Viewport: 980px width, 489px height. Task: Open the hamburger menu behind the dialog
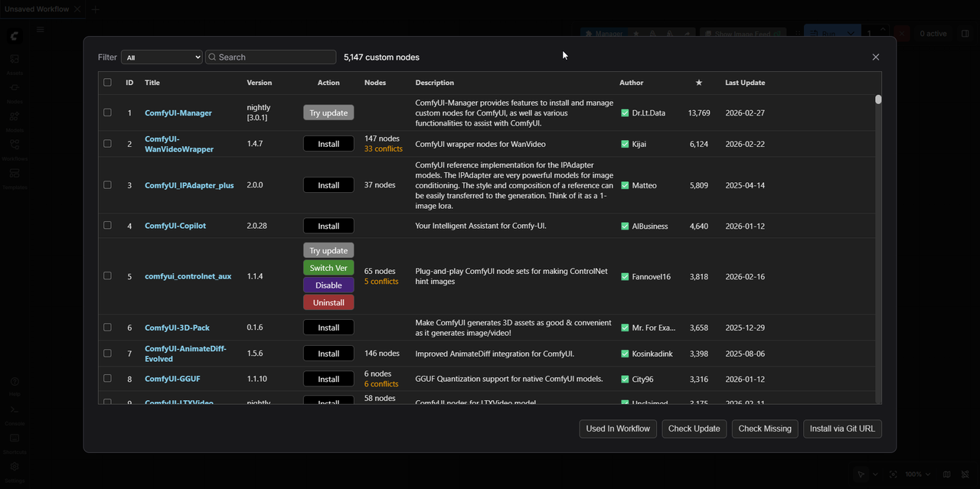click(x=41, y=30)
